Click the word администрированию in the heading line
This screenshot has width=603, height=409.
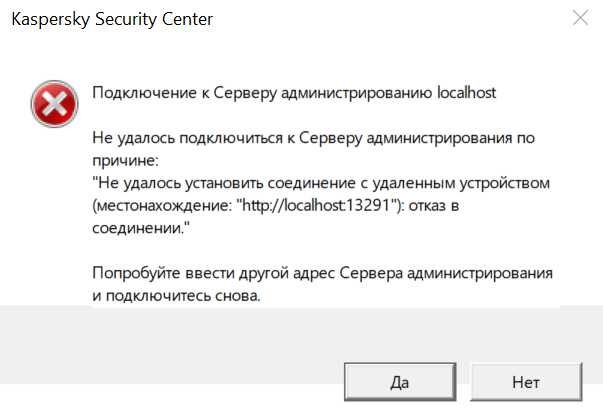(x=356, y=93)
